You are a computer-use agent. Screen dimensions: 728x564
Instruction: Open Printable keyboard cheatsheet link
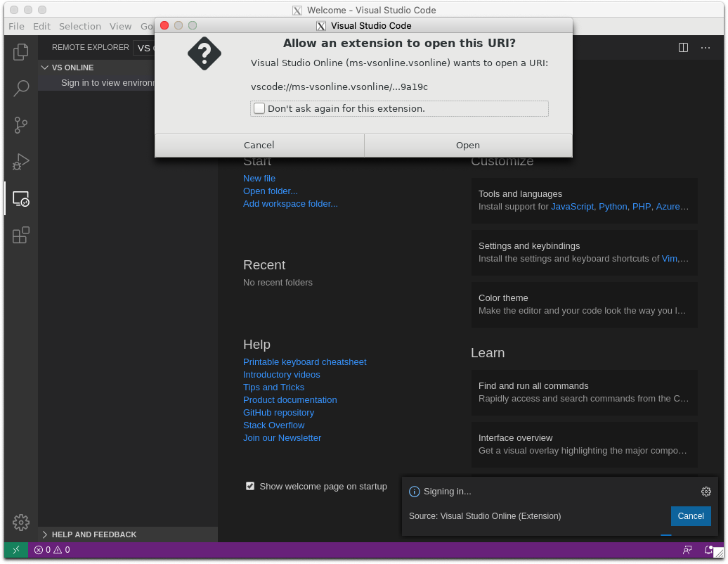tap(304, 362)
